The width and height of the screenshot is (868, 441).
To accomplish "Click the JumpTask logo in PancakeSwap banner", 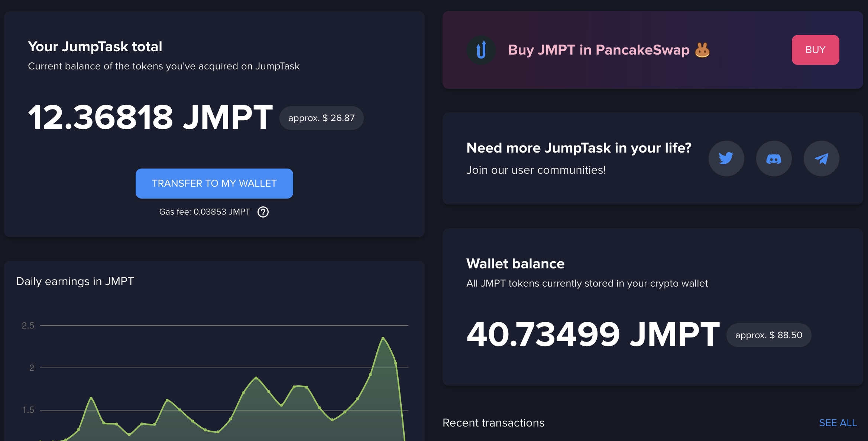I will pyautogui.click(x=481, y=50).
